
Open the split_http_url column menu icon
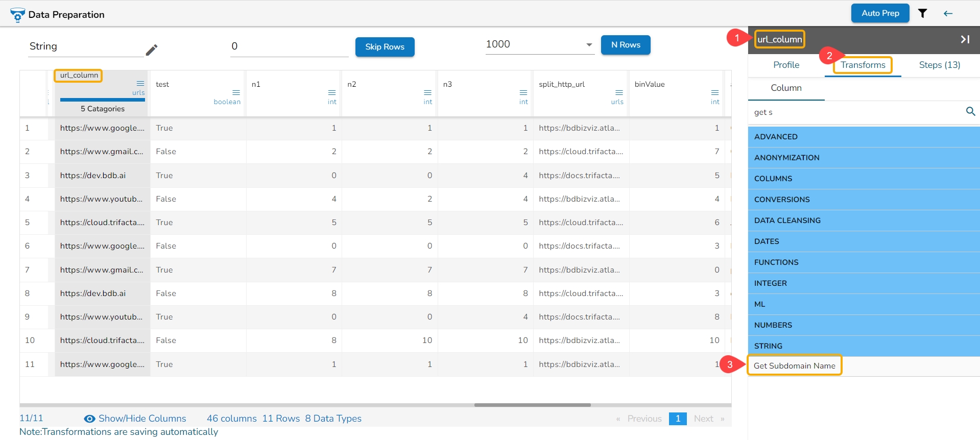[619, 92]
